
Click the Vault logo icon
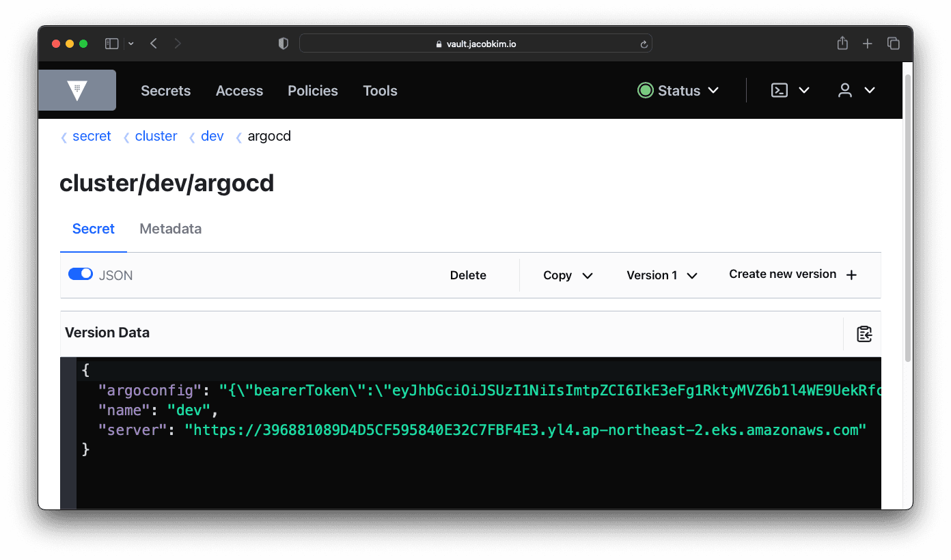77,89
